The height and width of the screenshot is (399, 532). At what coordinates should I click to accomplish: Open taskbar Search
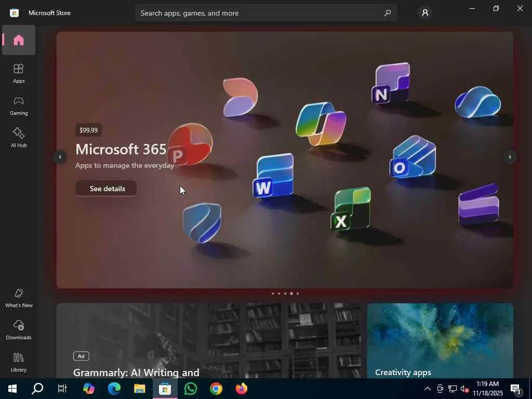(37, 389)
